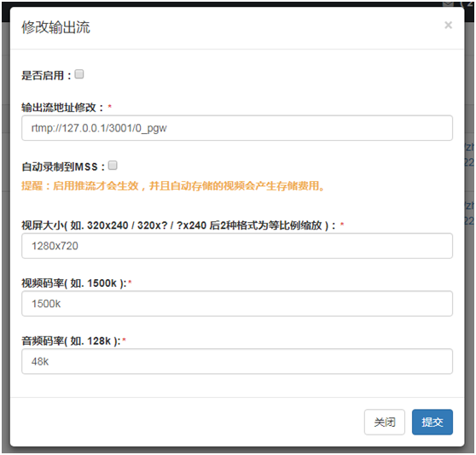Click the orange 提醒 storage fee warning
Screen dimensions: 476x455
point(173,185)
